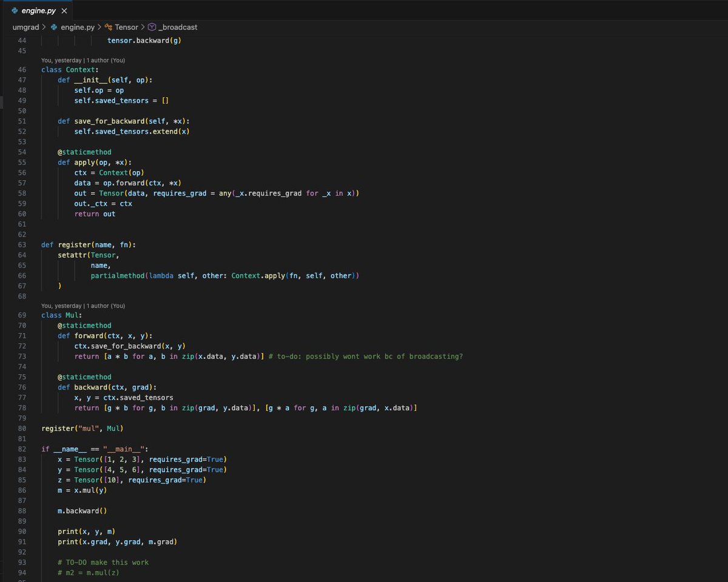Click 'def __init__(self, op):' line
Viewport: 728px width, 582px height.
click(x=105, y=80)
